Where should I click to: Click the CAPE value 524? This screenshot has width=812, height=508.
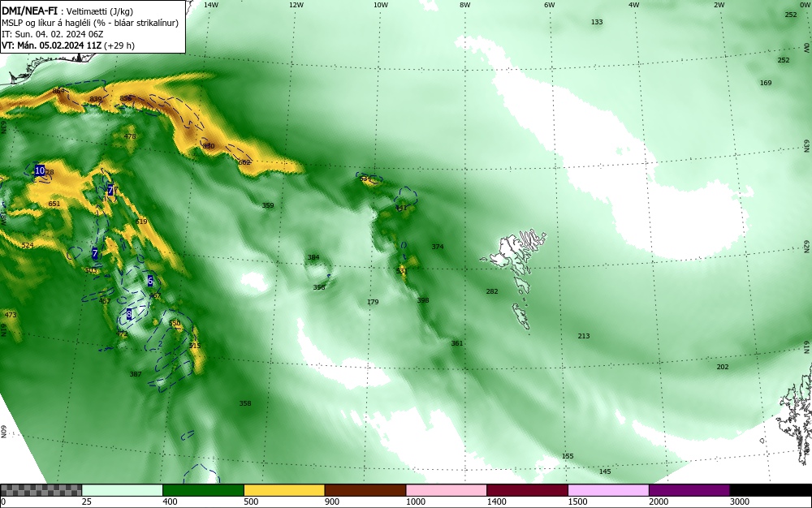coord(28,245)
